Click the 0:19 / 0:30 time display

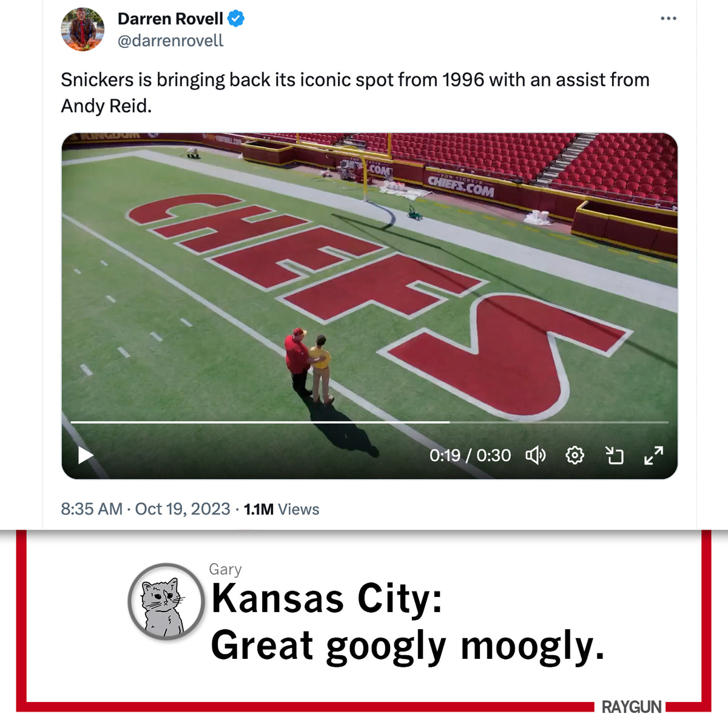point(470,455)
